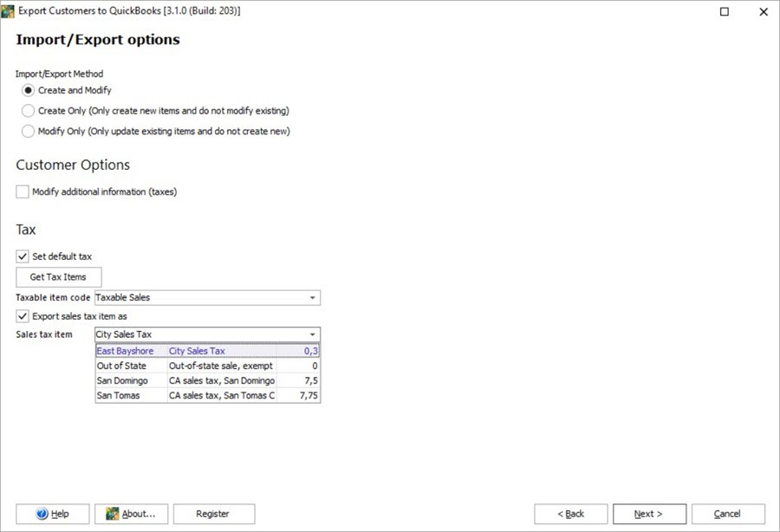This screenshot has height=532, width=780.
Task: Uncheck the Set default tax checkbox
Action: click(23, 256)
